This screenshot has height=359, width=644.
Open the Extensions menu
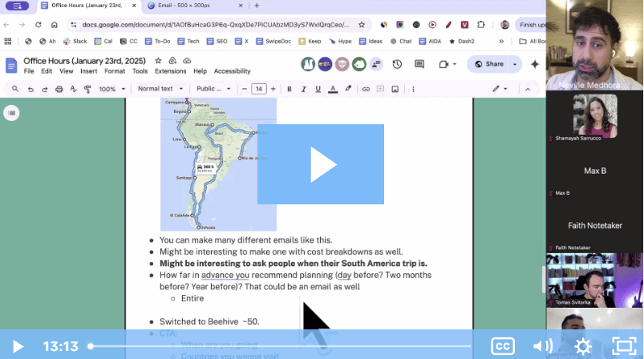(170, 71)
